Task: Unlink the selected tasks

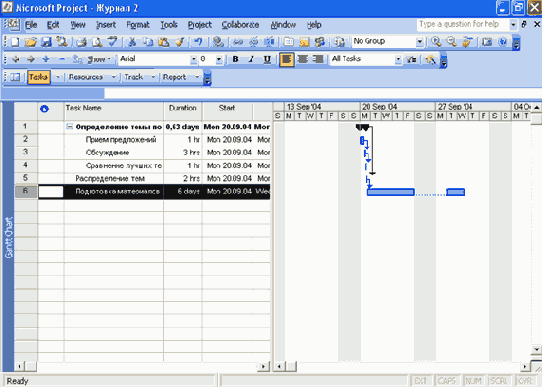Action: click(254, 42)
